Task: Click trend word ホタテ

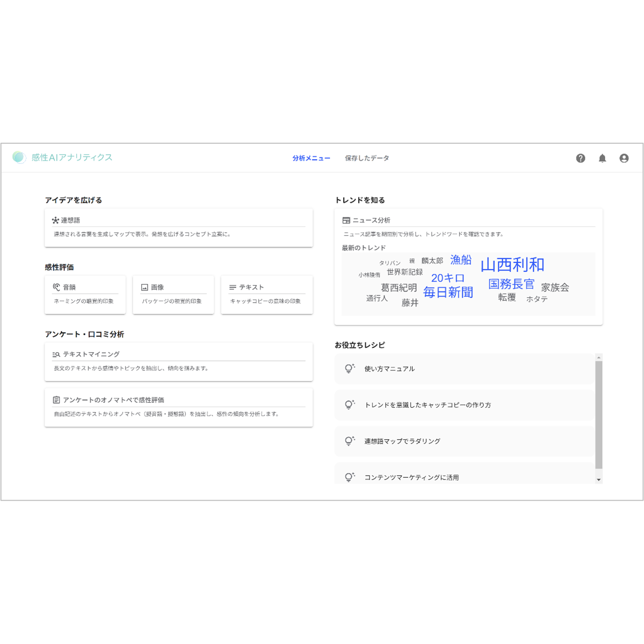Action: 537,299
